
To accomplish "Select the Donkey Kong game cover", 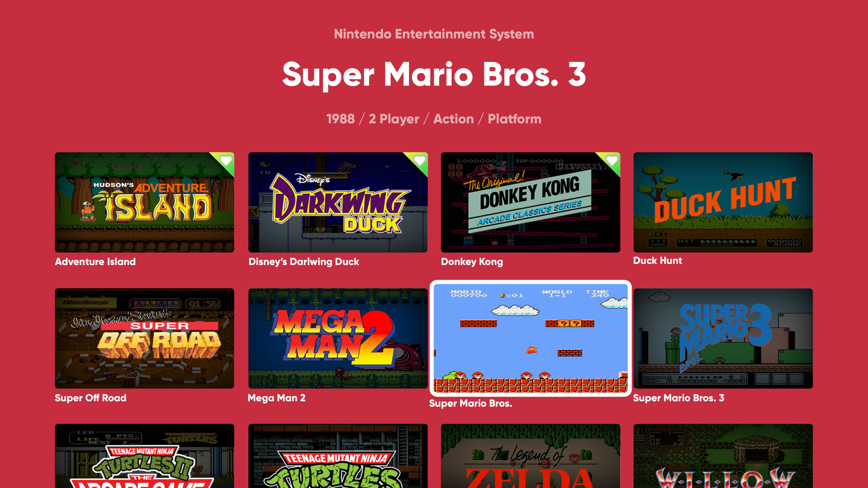I will (x=530, y=202).
